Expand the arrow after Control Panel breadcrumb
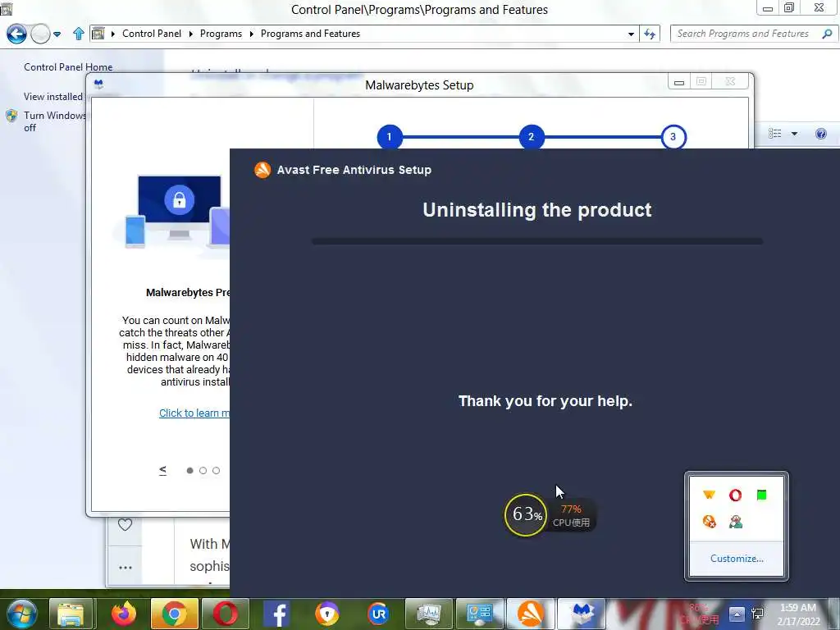840x630 pixels. point(190,34)
